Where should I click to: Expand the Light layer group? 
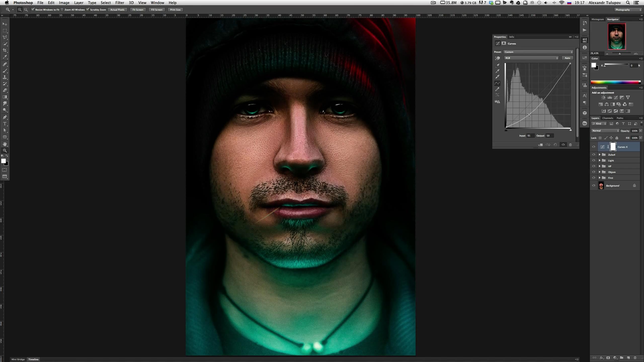click(x=600, y=160)
